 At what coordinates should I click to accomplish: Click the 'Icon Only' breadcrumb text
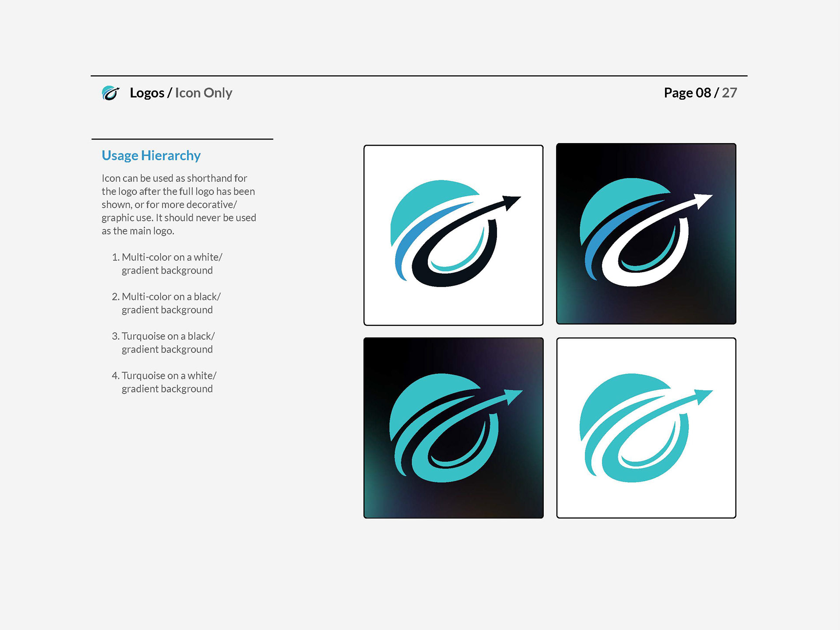tap(203, 93)
